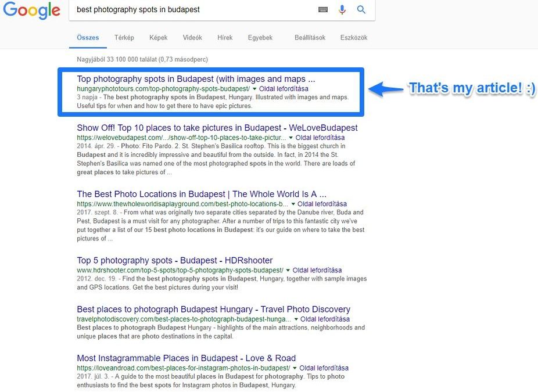The width and height of the screenshot is (538, 392).
Task: Click Oldal lefordítása for WeLoveBudapest result
Action: click(x=320, y=138)
